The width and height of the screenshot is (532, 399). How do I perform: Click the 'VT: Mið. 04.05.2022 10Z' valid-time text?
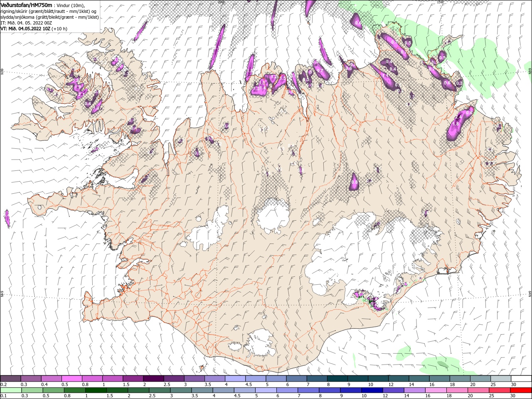coord(26,29)
